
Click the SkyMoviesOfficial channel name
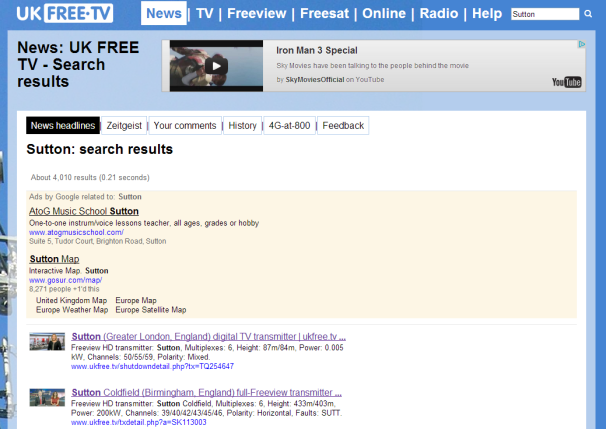(315, 80)
